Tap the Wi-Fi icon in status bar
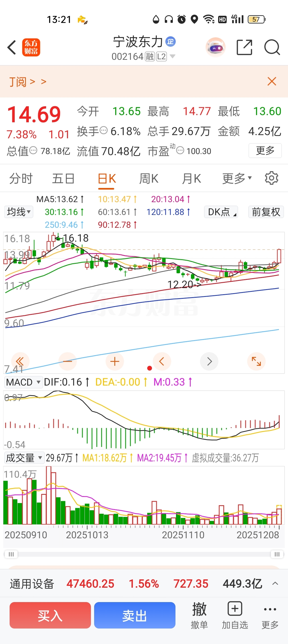Image resolution: width=288 pixels, height=644 pixels. tap(209, 19)
